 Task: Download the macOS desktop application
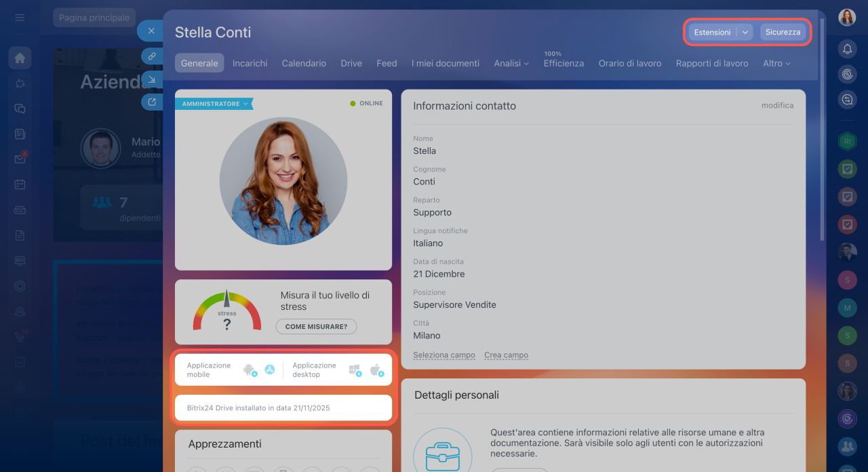coord(376,370)
